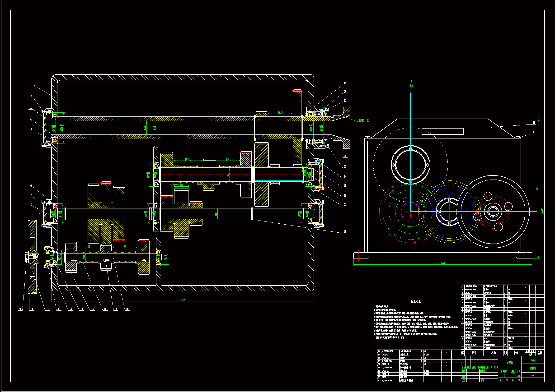Click part callout number 17
The width and height of the screenshot is (555, 392).
[x=116, y=309]
